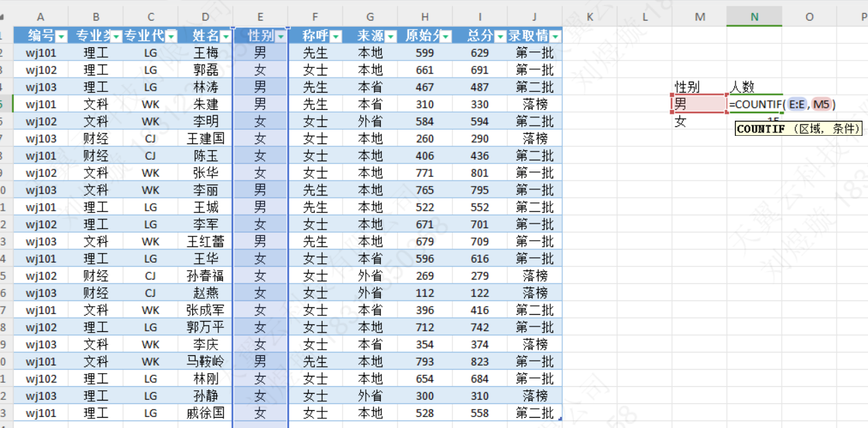Image resolution: width=868 pixels, height=428 pixels.
Task: Select column G header
Action: [x=370, y=16]
